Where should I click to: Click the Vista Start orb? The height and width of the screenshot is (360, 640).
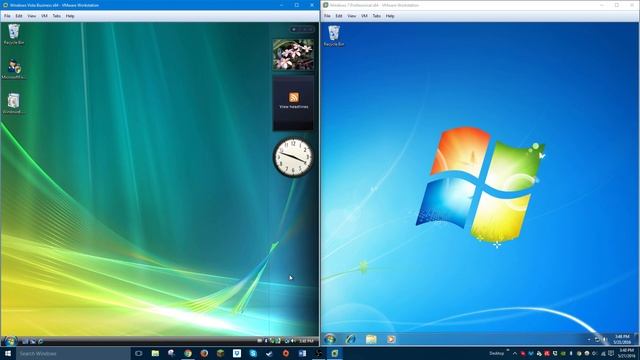(10, 341)
